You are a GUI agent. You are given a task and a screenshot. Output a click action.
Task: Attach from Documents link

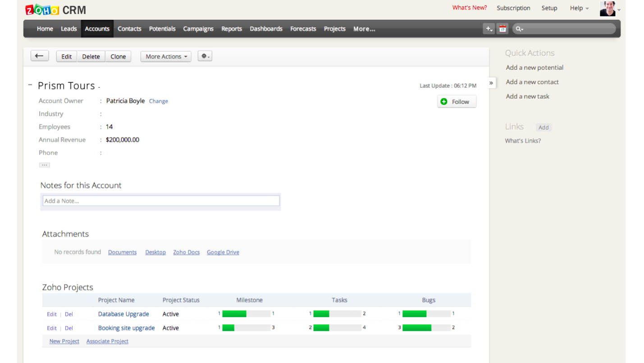coord(122,252)
